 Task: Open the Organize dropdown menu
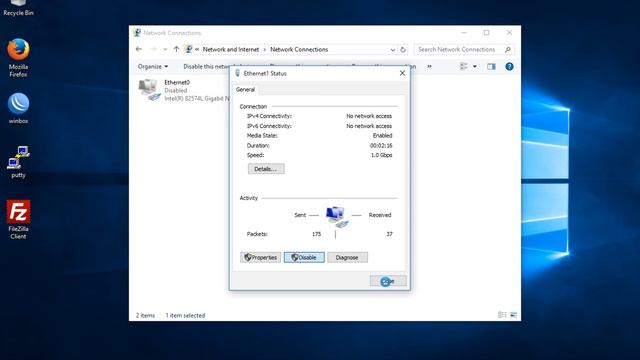click(x=153, y=67)
